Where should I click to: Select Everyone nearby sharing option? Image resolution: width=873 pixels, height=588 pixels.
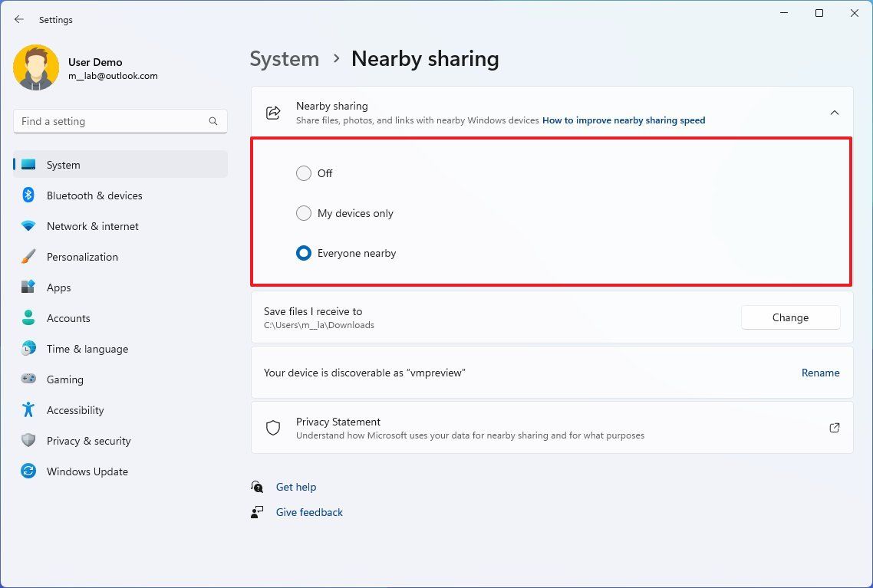304,253
